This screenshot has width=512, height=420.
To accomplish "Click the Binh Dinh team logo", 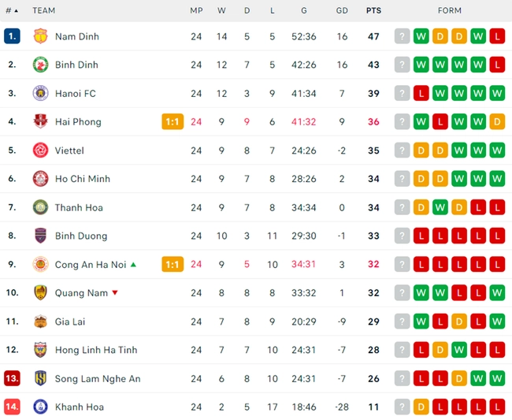I will click(x=40, y=65).
